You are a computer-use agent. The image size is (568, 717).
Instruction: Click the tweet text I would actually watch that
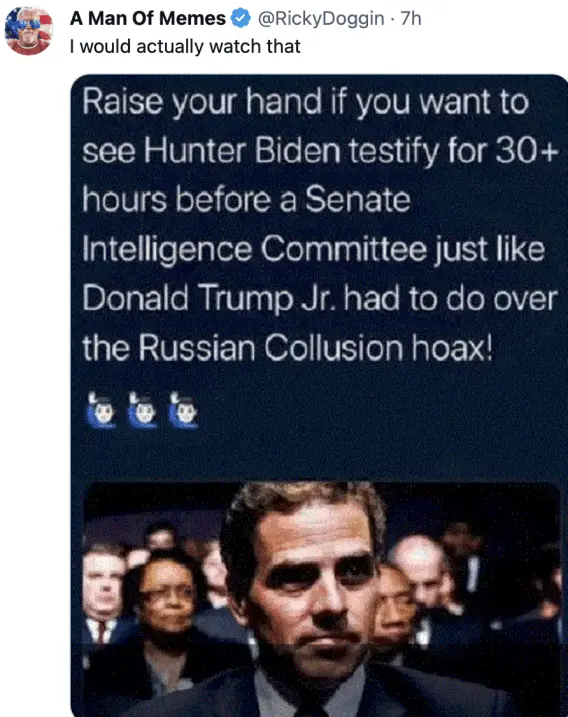(185, 46)
